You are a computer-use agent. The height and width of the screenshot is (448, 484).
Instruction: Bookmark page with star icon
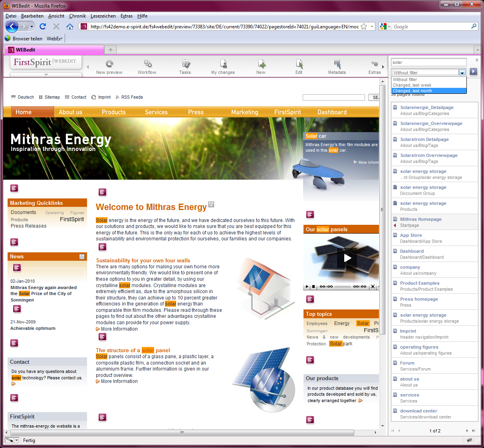click(x=364, y=26)
